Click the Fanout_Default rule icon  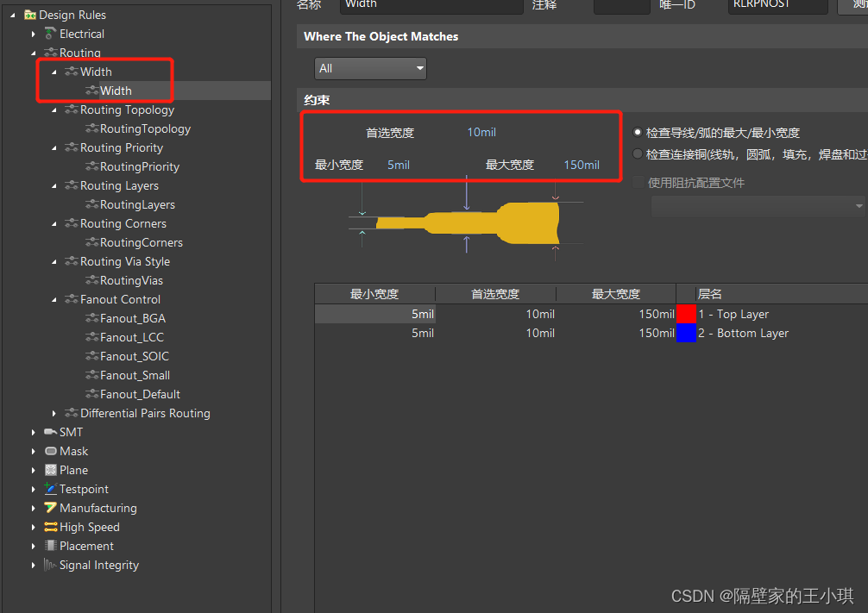(92, 394)
